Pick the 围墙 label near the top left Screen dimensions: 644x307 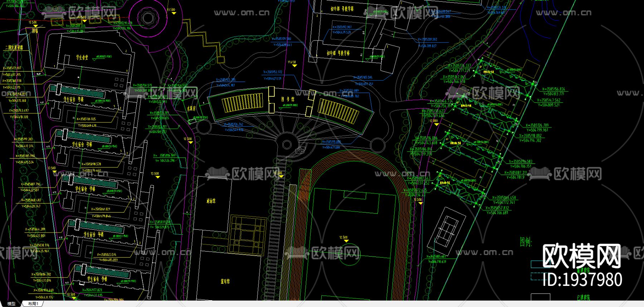point(35,31)
